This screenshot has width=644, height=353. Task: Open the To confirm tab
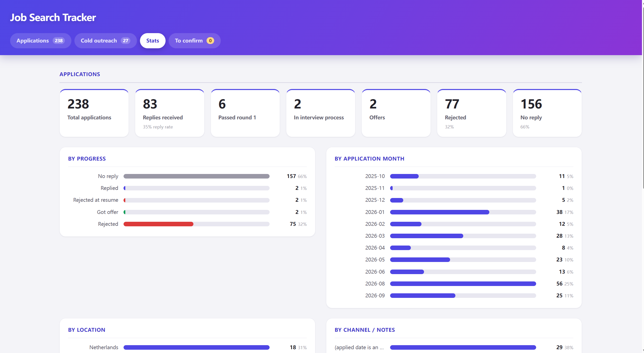click(194, 41)
